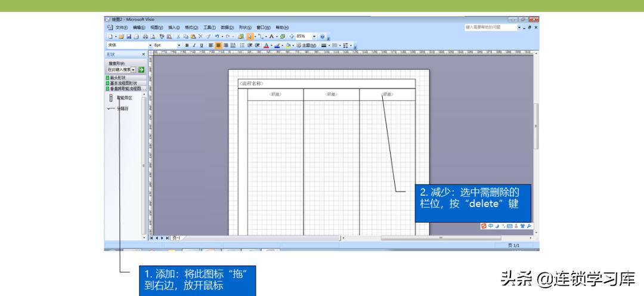Image resolution: width=644 pixels, height=296 pixels.
Task: Open the 形状(S) menu
Action: point(245,27)
